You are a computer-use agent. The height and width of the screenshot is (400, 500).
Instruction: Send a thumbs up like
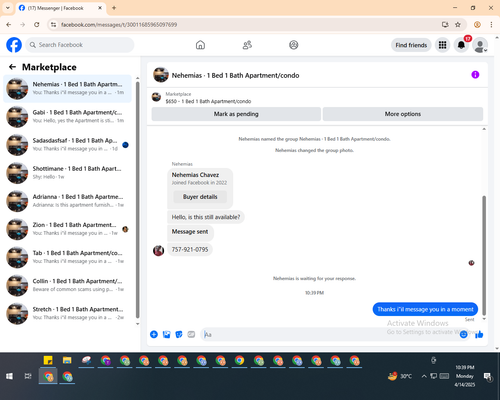479,334
